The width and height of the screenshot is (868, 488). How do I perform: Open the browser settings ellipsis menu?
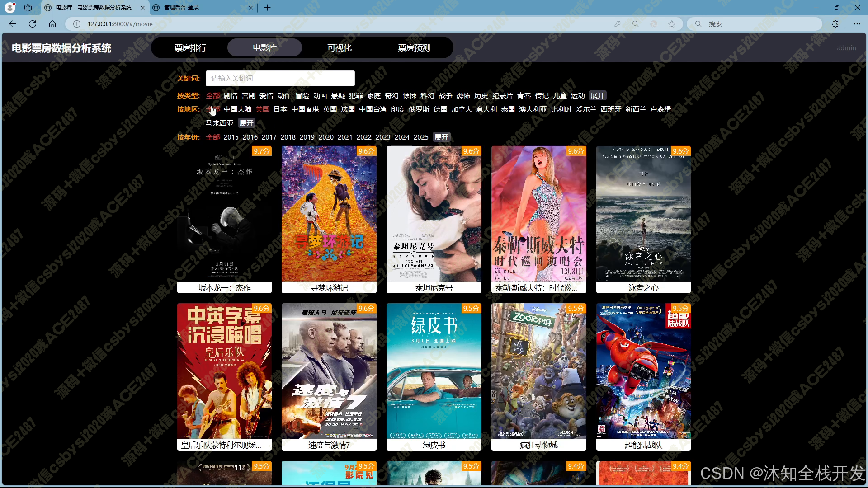click(857, 24)
